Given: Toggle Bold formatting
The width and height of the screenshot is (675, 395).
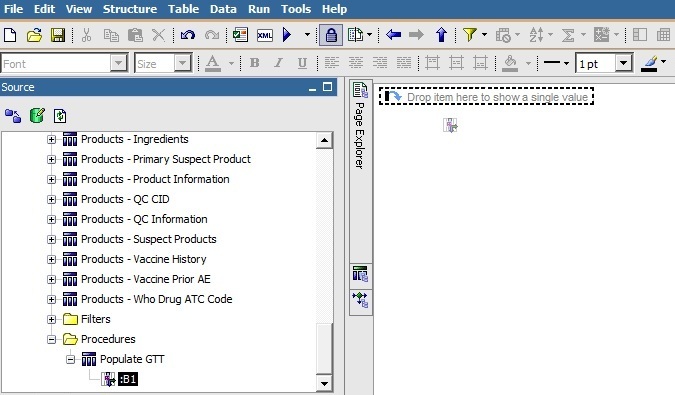Looking at the screenshot, I should [255, 64].
